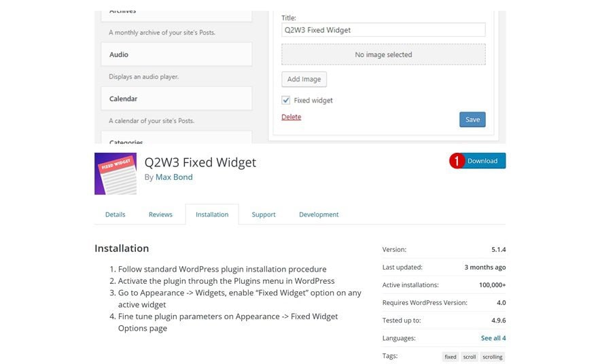Click the 'fixed' tag

tap(451, 357)
